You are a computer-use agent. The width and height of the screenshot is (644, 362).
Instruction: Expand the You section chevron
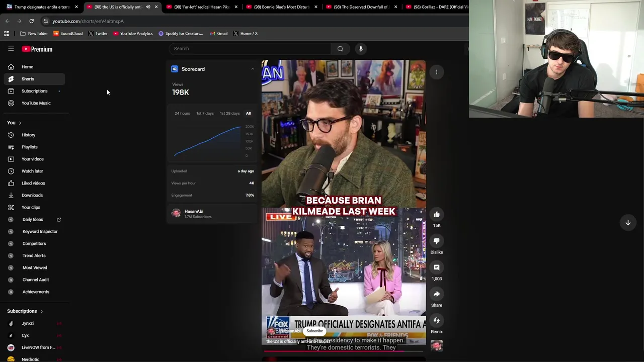click(x=20, y=123)
